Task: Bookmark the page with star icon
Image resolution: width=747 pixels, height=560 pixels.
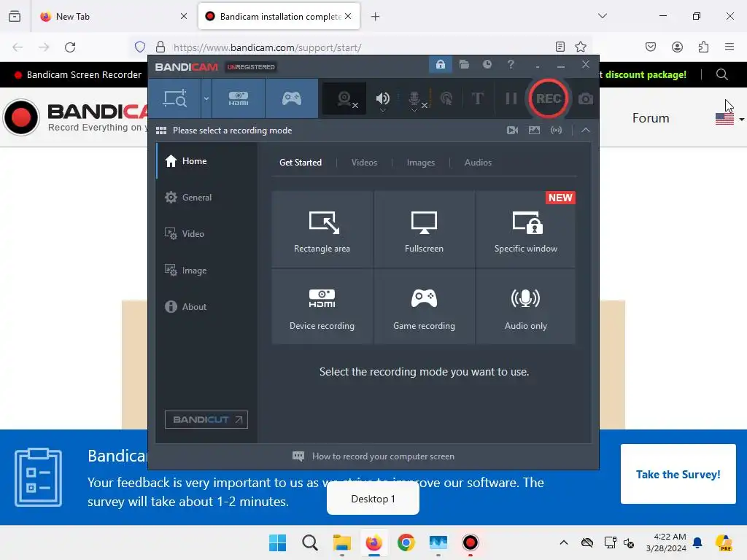Action: tap(580, 47)
